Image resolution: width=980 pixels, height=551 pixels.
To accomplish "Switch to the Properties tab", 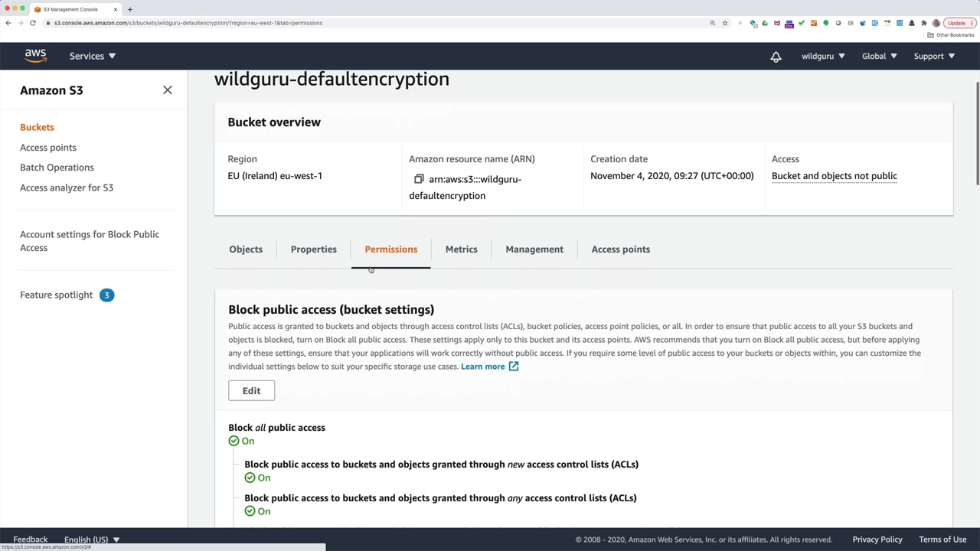I will [313, 249].
